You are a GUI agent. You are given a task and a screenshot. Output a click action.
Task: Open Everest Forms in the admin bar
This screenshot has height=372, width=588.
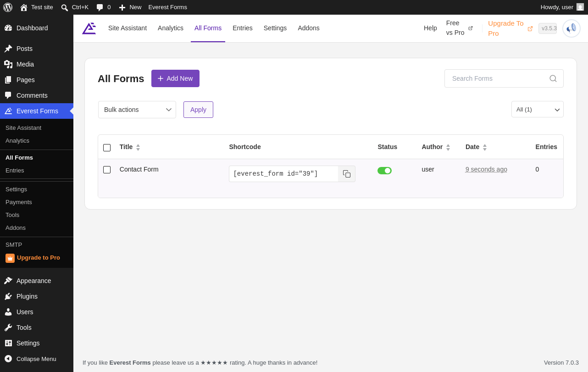click(167, 7)
